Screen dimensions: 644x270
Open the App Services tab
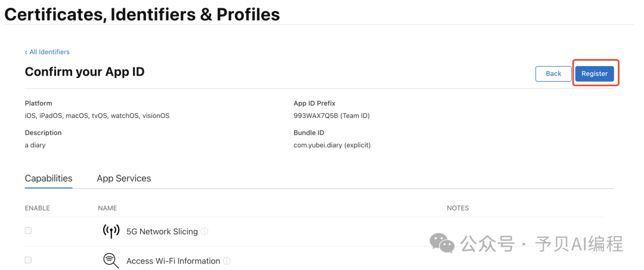click(123, 178)
